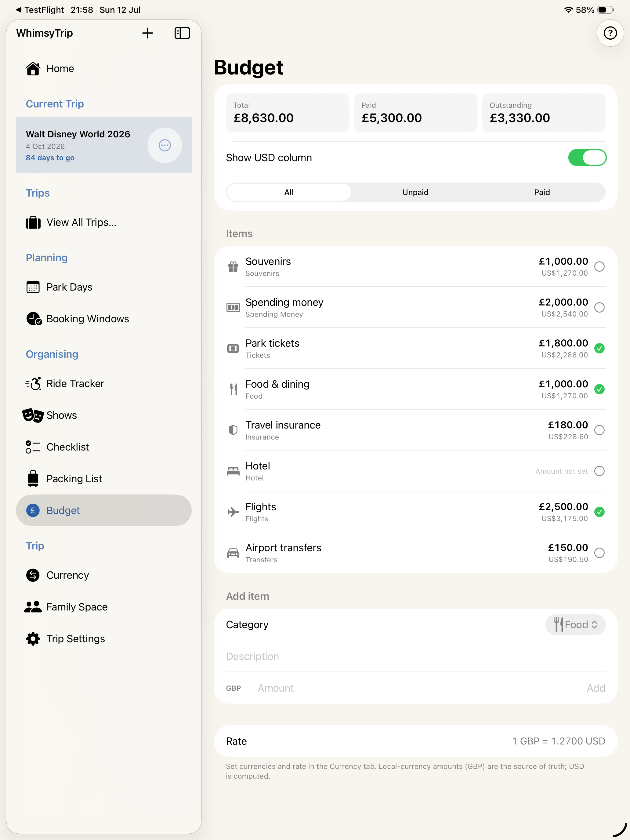This screenshot has height=840, width=630.
Task: Click the Booking Windows clock icon
Action: [34, 319]
